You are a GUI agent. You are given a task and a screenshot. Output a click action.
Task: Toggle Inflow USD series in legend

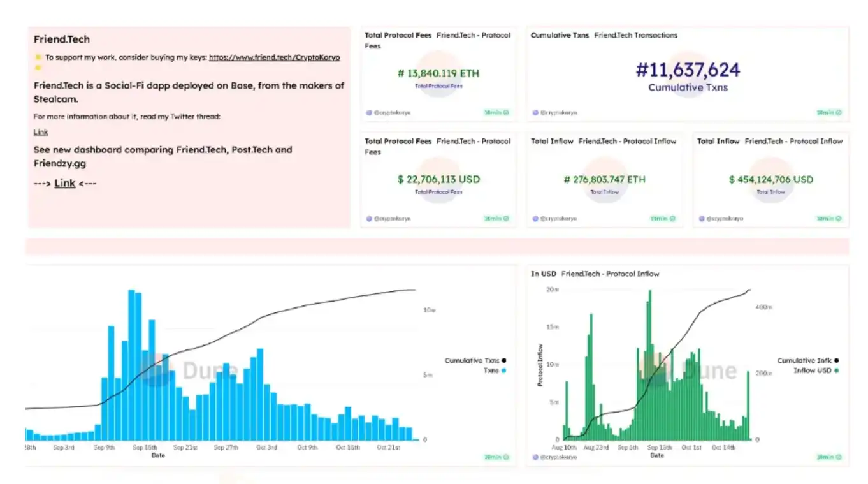[x=816, y=370]
